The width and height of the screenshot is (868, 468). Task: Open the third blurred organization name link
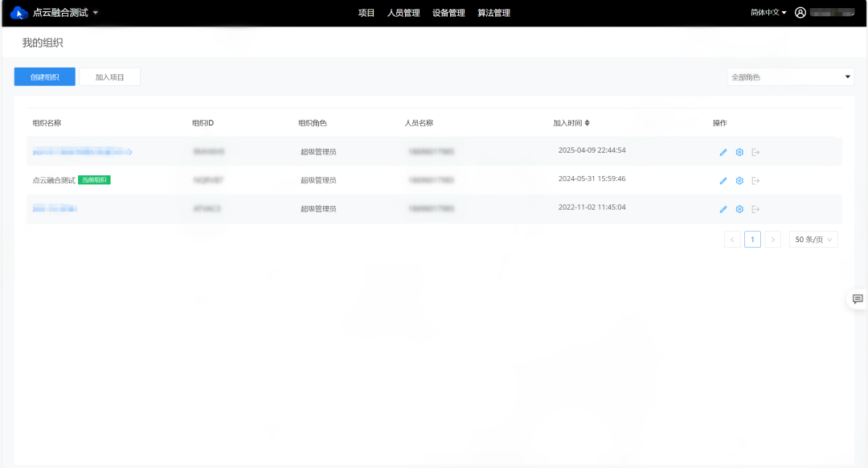coord(55,209)
